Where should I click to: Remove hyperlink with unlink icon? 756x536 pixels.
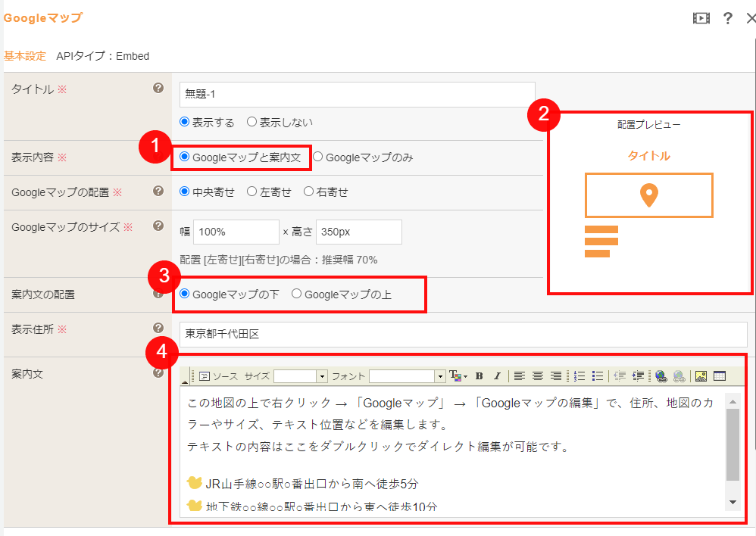679,376
